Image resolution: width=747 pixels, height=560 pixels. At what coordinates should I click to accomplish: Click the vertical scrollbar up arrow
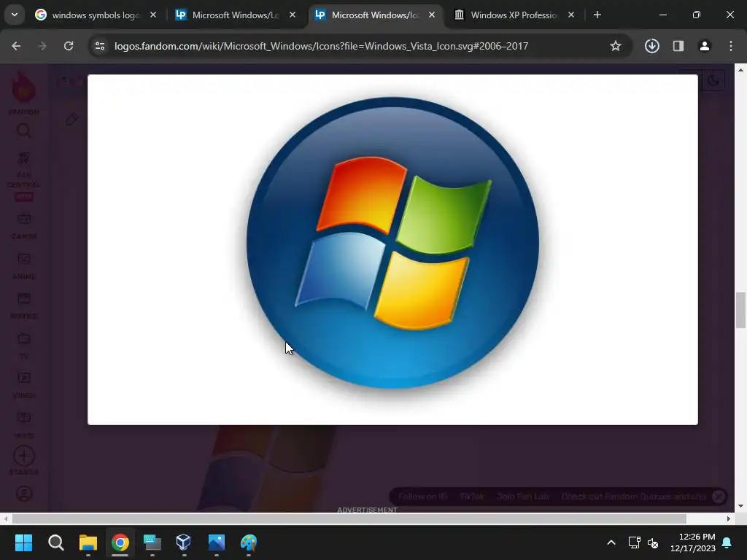coord(740,69)
